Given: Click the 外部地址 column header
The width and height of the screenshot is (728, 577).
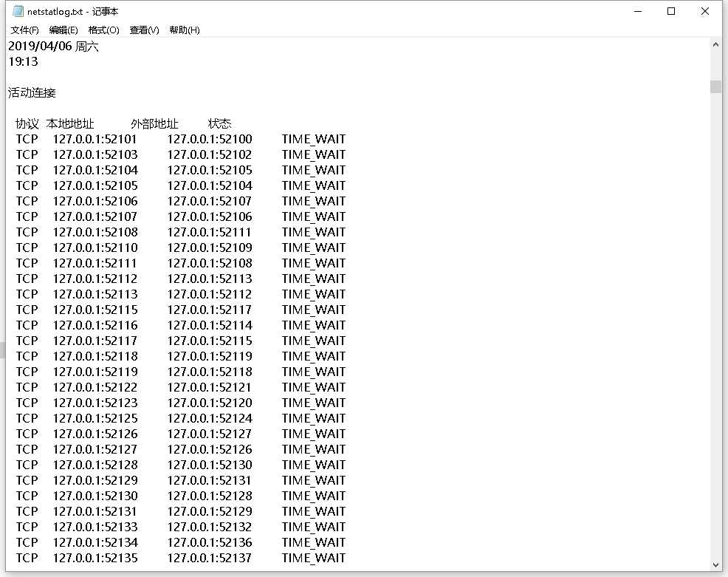Looking at the screenshot, I should pos(154,124).
